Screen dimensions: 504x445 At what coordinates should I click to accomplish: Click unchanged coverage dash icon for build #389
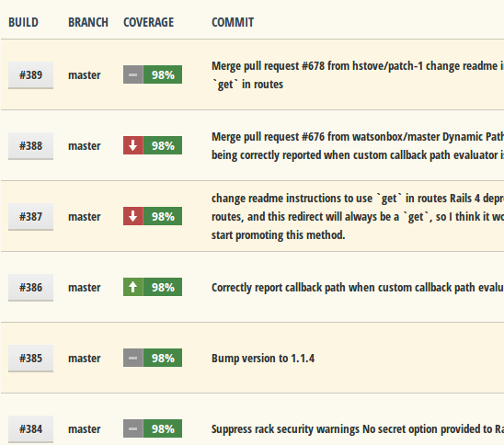133,74
